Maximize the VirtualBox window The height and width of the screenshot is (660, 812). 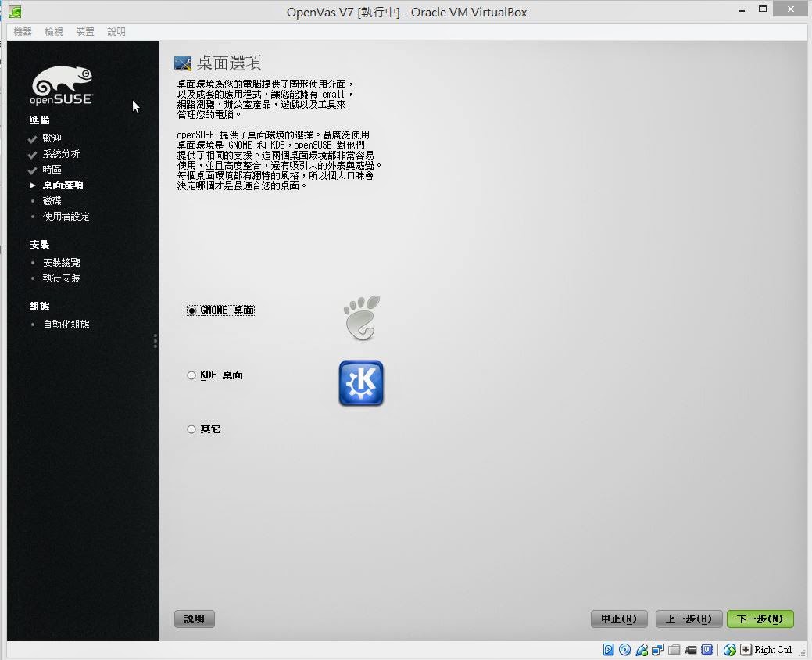762,9
